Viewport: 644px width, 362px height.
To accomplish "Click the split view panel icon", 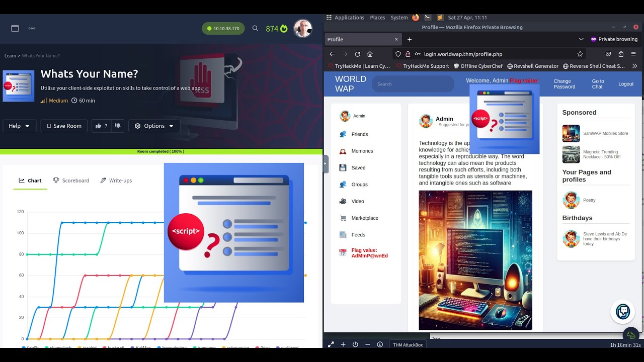I will click(15, 29).
